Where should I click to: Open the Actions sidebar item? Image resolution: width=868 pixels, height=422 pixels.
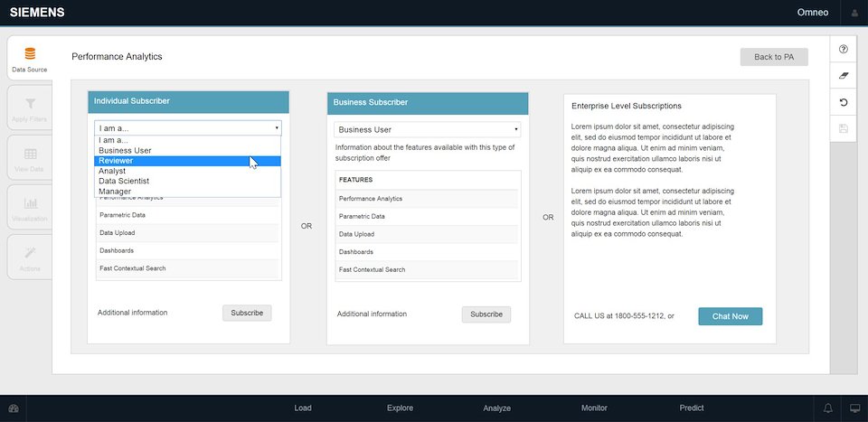click(30, 258)
